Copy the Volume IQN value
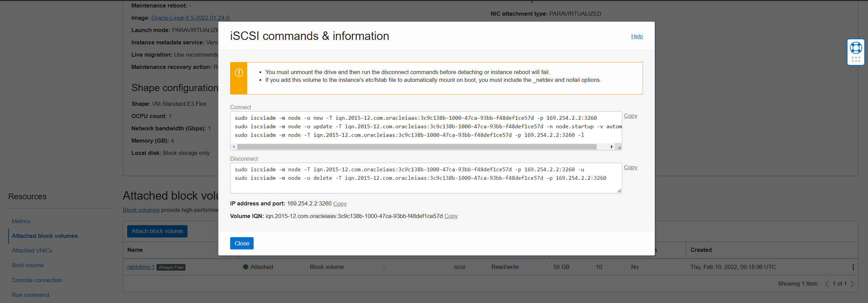 [x=451, y=216]
